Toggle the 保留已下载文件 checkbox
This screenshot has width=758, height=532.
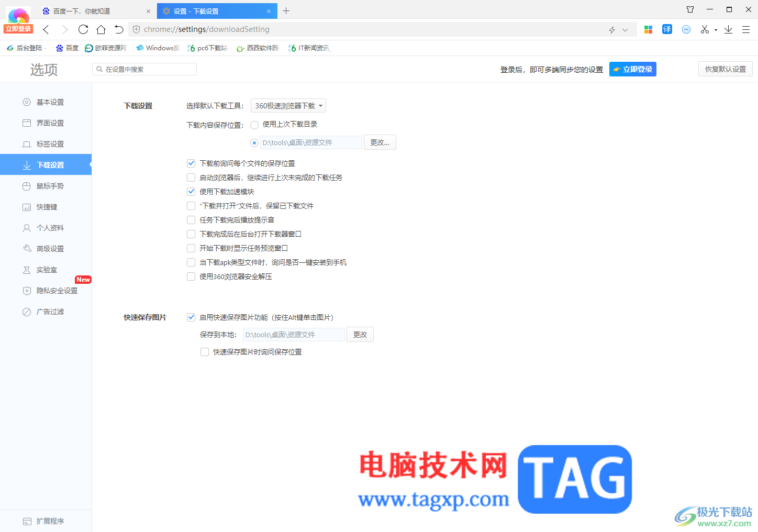[x=191, y=206]
